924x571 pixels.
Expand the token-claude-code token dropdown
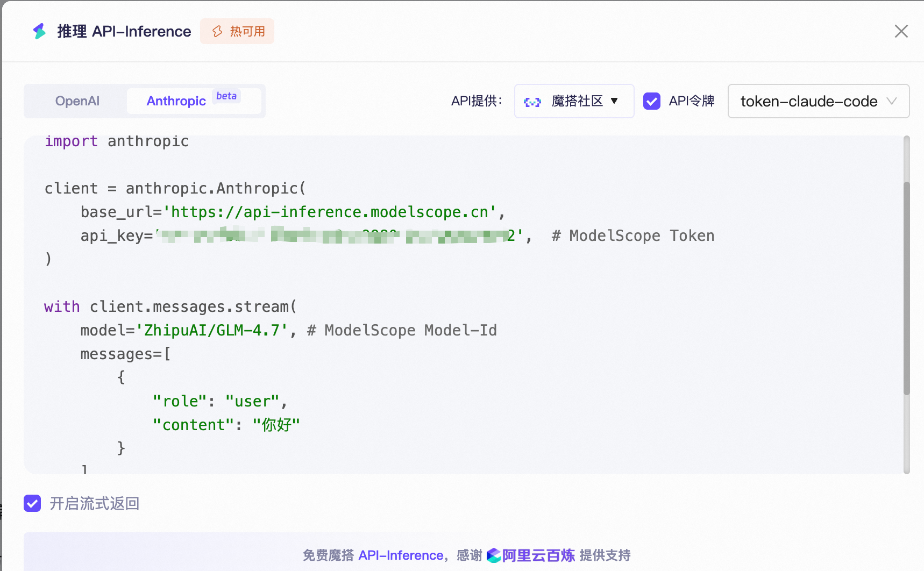819,101
